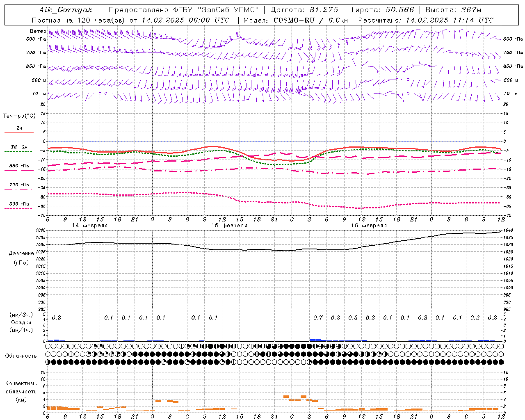
Task: Click the Облачность cloud cover label
Action: coord(21,356)
